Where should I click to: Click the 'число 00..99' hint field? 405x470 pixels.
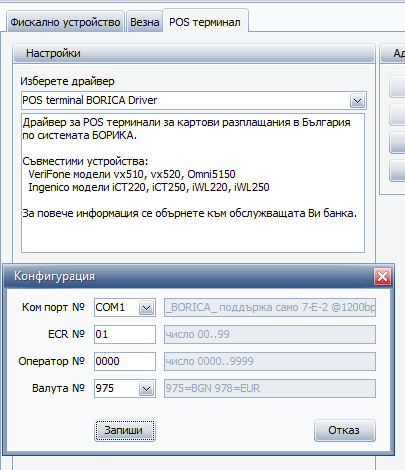[270, 334]
